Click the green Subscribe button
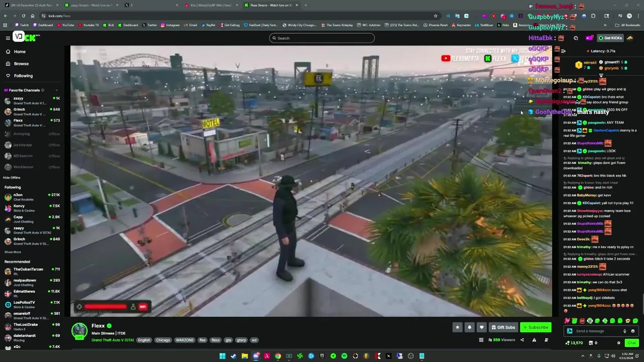The height and width of the screenshot is (362, 644). coord(535,327)
